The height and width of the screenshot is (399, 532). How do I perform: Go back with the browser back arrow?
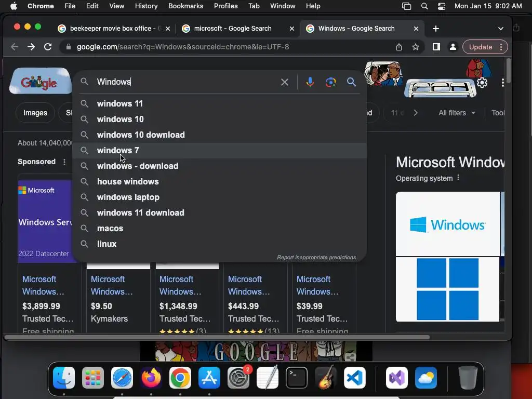tap(14, 47)
